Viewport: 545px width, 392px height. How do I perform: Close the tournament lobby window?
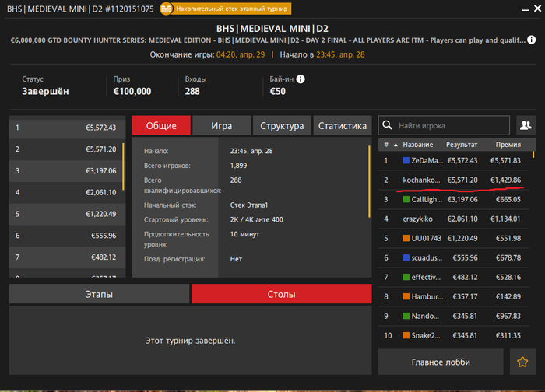pos(537,9)
